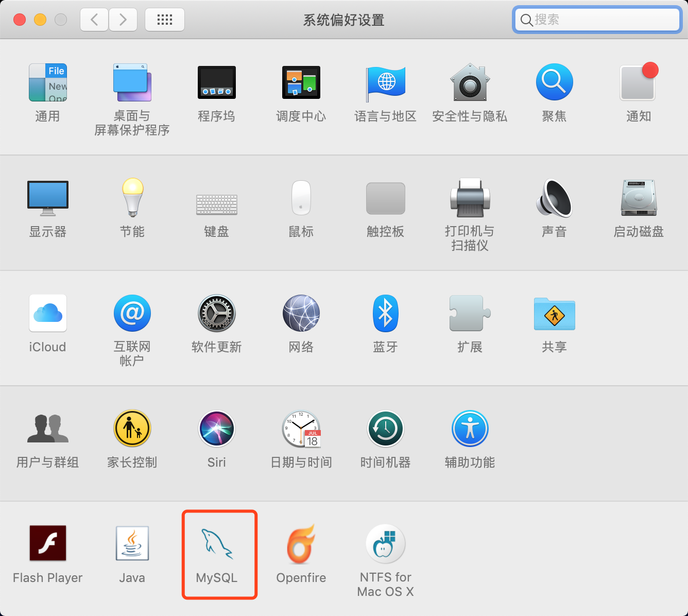Close the 系统偏好设置 window
688x616 pixels.
click(x=20, y=20)
